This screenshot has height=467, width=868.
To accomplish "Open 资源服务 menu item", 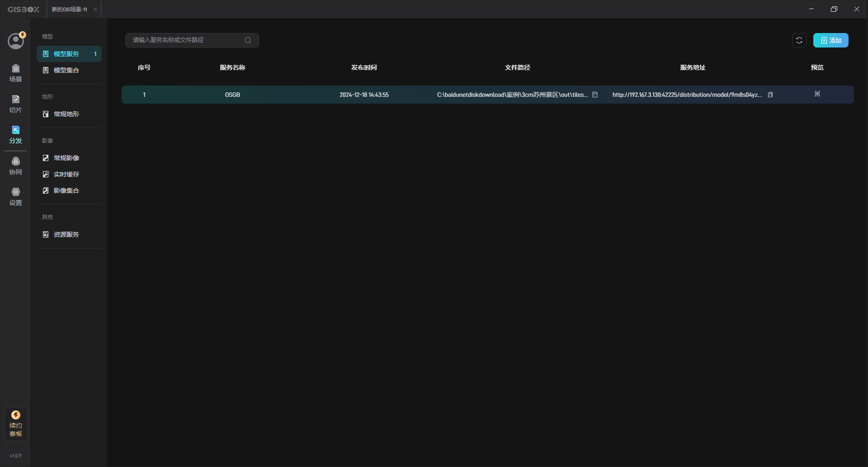I will click(66, 234).
